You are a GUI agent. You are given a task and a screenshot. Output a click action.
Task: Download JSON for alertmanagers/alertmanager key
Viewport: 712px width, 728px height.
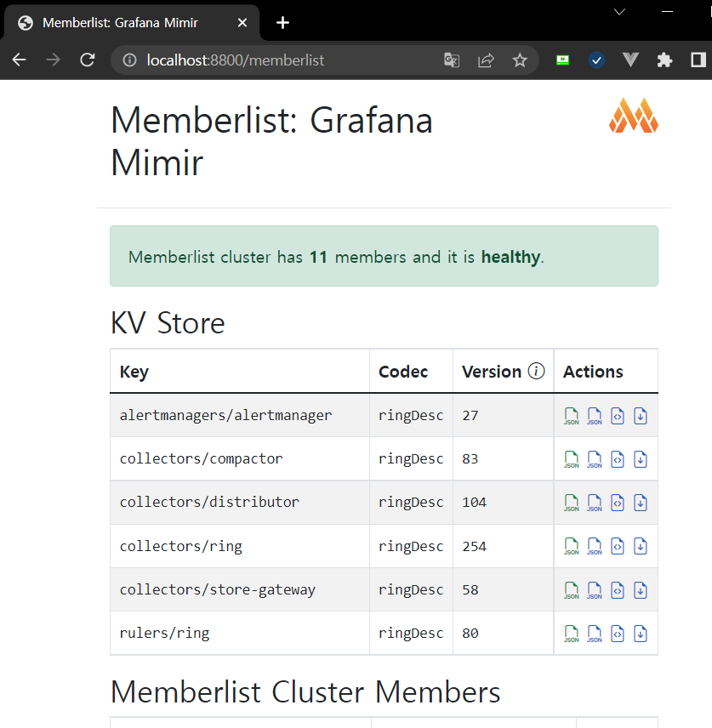(x=641, y=416)
